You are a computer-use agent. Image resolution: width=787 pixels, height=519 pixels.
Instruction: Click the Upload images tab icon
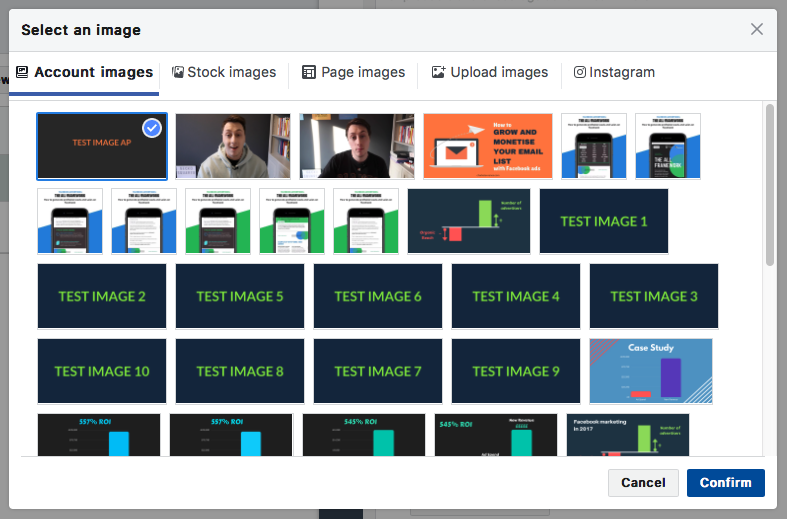coord(438,72)
